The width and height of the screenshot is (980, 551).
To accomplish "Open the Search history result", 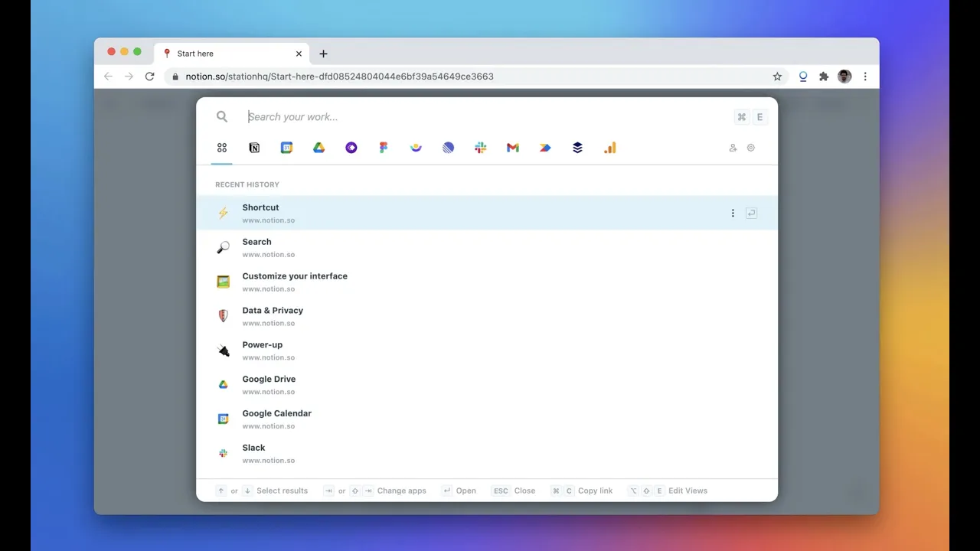I will [x=487, y=247].
